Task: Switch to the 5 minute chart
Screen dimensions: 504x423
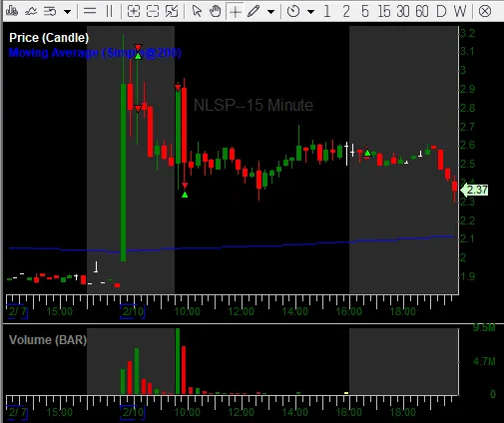Action: coord(365,12)
